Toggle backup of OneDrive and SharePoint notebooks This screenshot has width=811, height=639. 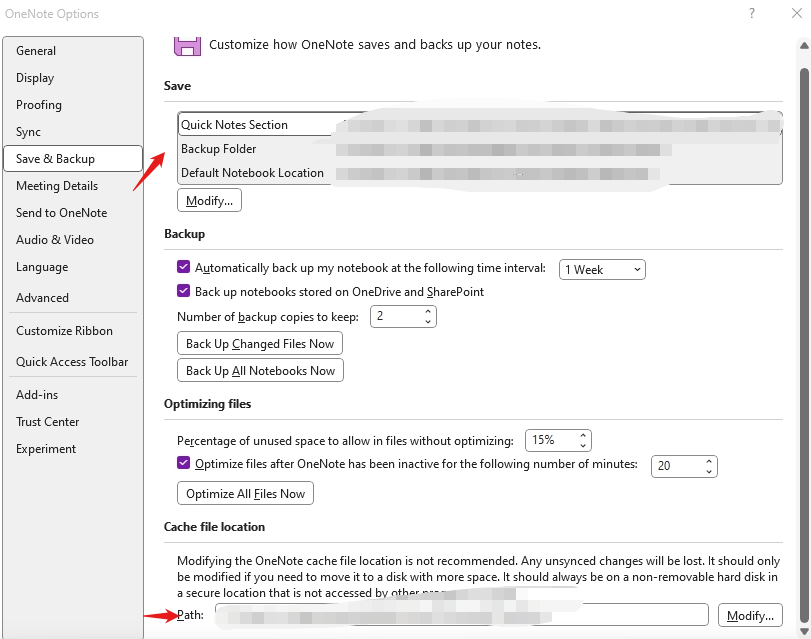183,291
